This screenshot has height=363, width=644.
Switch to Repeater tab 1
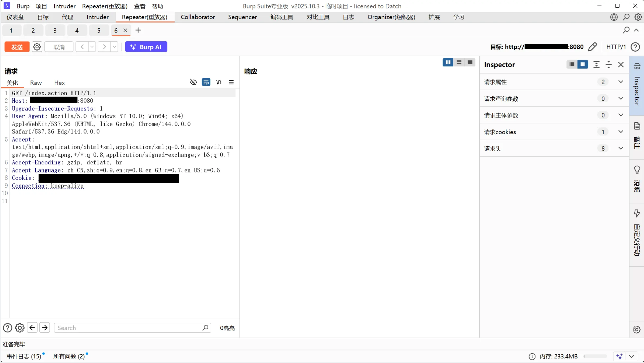(x=11, y=31)
